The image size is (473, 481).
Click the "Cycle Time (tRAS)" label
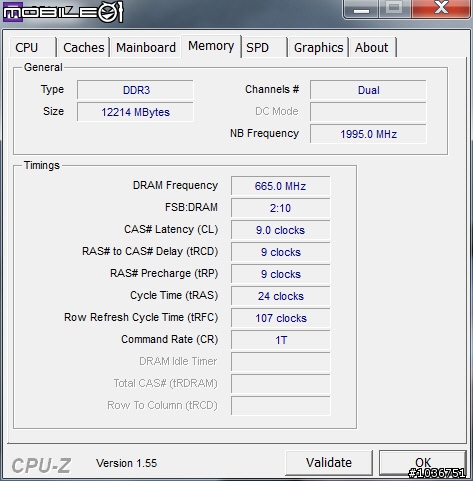click(x=174, y=295)
